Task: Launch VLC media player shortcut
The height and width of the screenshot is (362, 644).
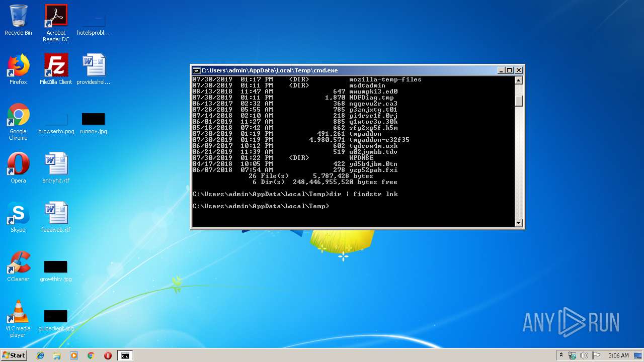Action: (18, 319)
